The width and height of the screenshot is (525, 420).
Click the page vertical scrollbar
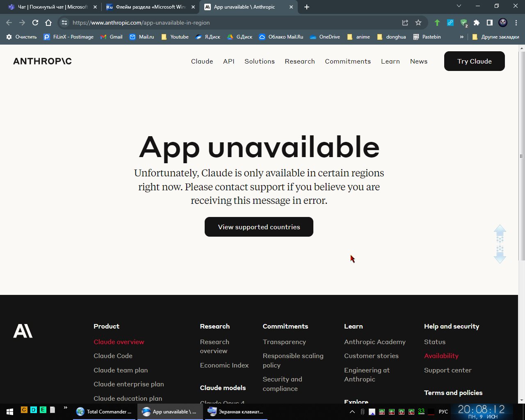[521, 156]
